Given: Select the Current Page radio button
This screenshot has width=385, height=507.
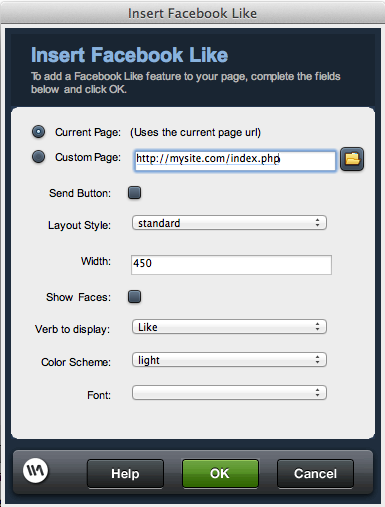Looking at the screenshot, I should coord(38,132).
